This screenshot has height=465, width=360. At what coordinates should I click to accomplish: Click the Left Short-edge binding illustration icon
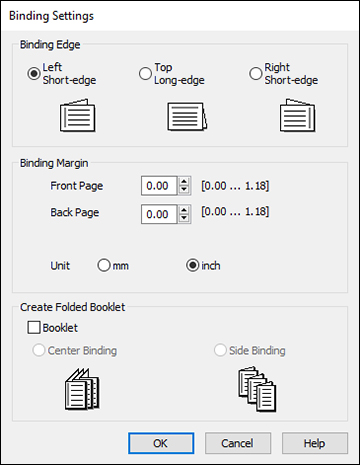tap(78, 115)
